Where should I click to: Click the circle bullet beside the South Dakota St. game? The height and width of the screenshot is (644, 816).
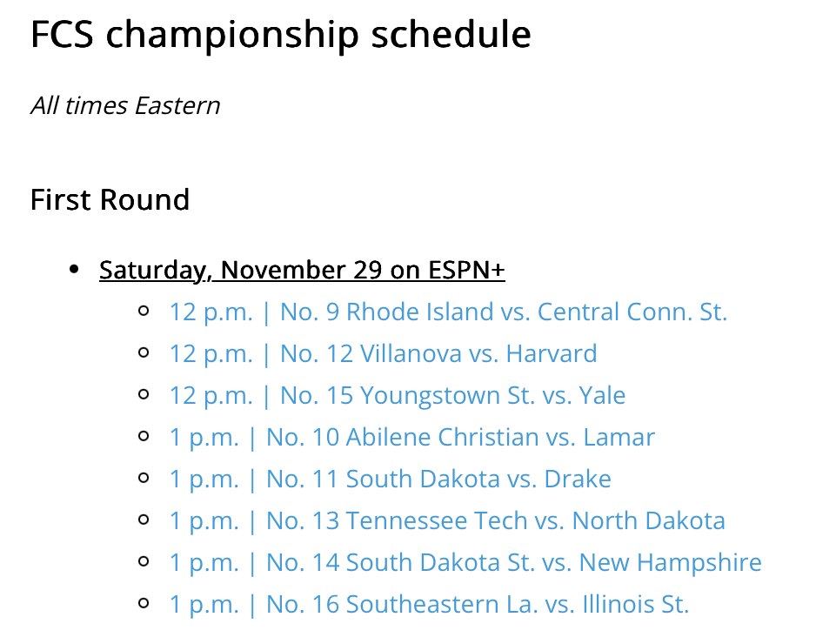pos(144,561)
